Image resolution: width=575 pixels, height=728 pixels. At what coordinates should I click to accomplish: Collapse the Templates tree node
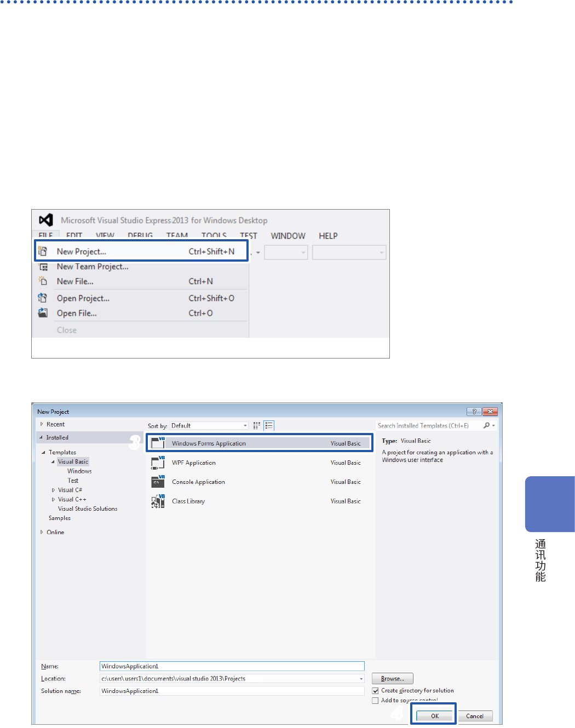click(x=44, y=453)
